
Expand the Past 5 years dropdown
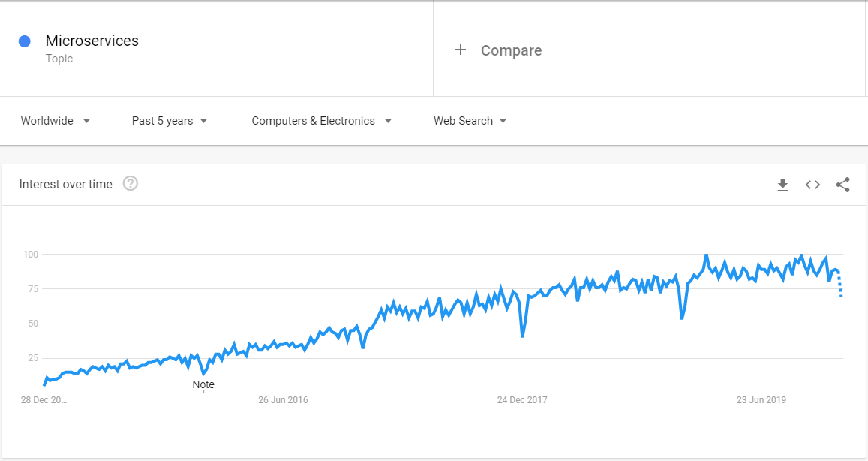(x=170, y=121)
